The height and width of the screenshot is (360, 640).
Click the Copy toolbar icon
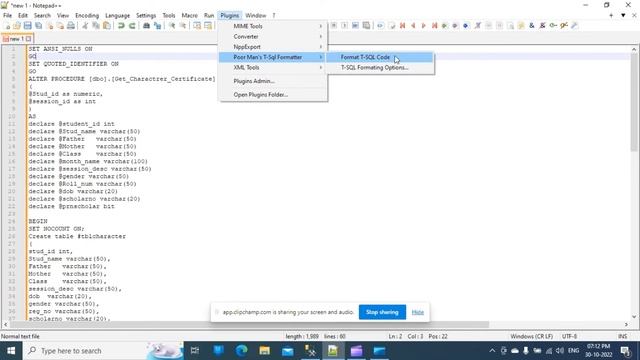click(x=96, y=26)
